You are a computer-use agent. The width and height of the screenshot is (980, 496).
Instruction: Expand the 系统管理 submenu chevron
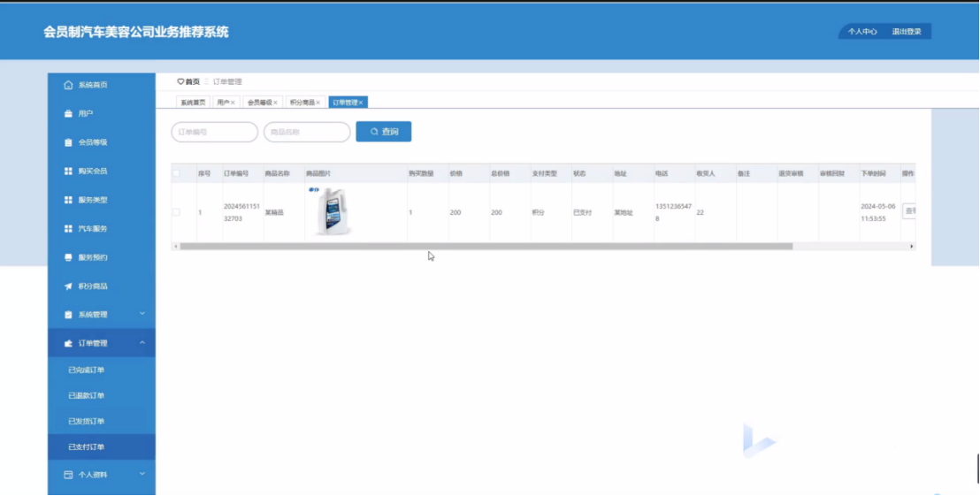coord(142,314)
